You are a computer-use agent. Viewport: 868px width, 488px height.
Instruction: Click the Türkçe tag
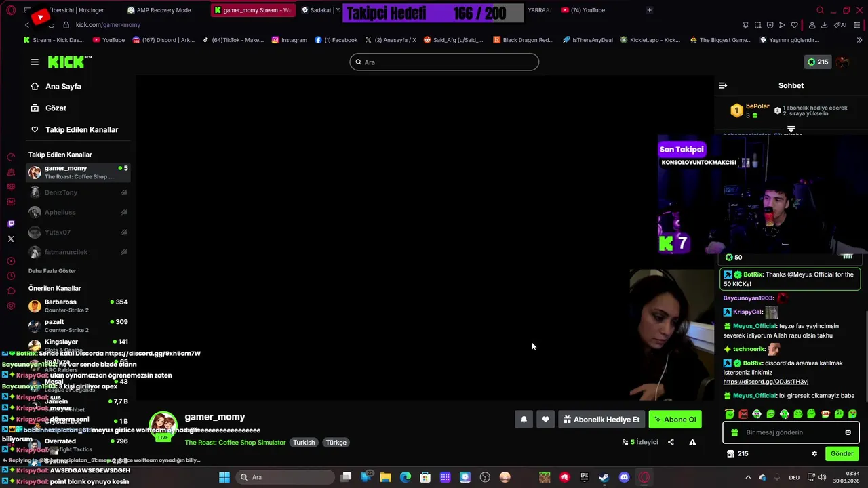point(336,443)
